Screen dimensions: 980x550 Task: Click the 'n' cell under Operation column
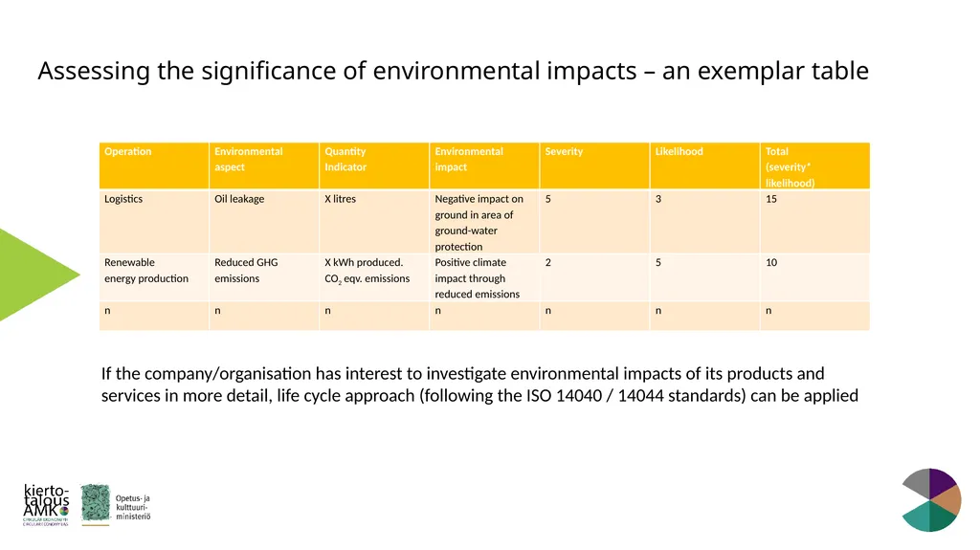pos(154,316)
